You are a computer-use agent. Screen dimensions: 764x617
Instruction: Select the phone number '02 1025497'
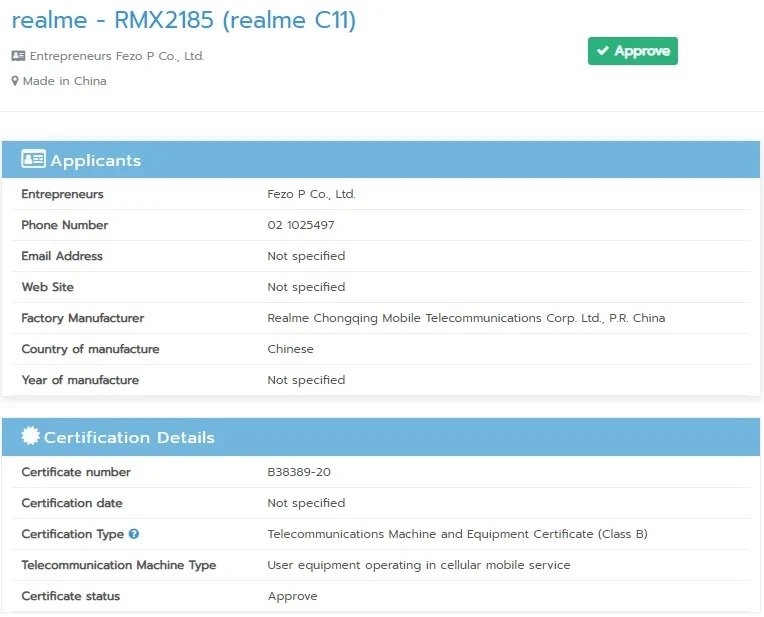[301, 225]
